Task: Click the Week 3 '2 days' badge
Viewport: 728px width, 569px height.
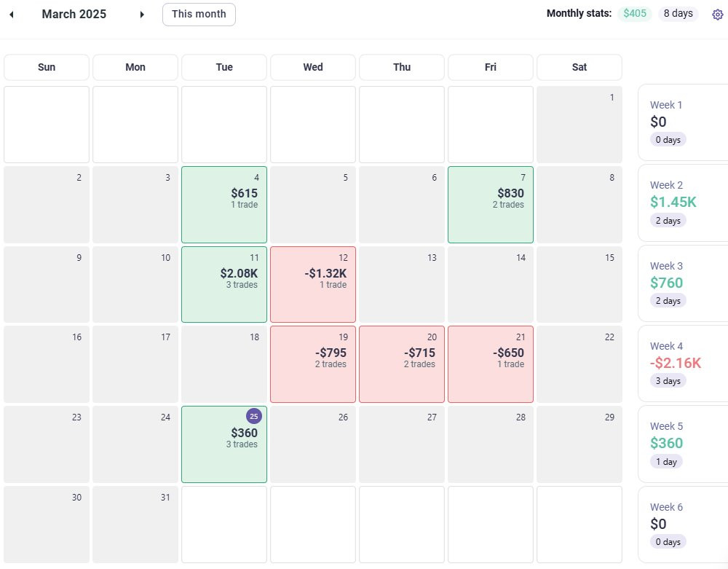Action: [668, 301]
